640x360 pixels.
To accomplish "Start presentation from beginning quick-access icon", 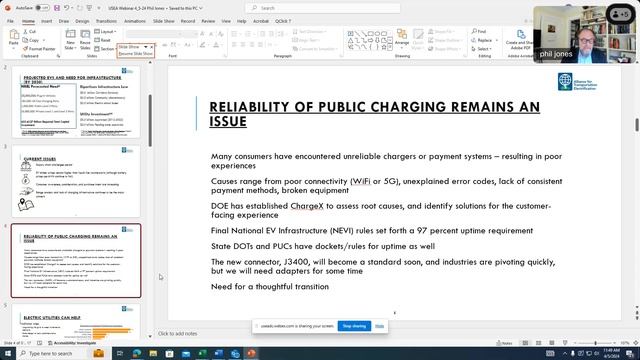I will [89, 8].
